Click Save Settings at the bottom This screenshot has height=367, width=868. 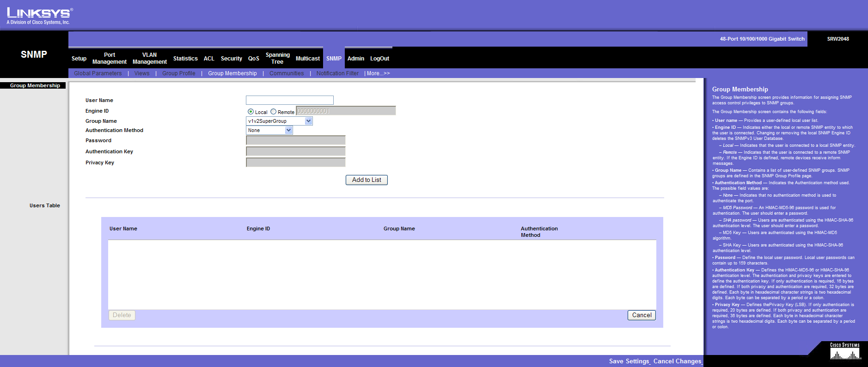click(x=629, y=361)
